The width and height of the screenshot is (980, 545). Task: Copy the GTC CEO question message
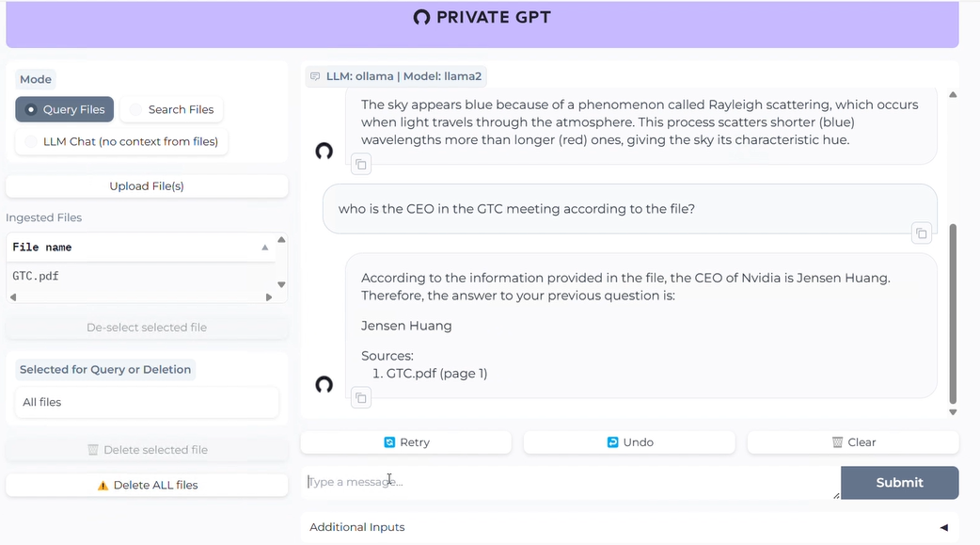(922, 233)
